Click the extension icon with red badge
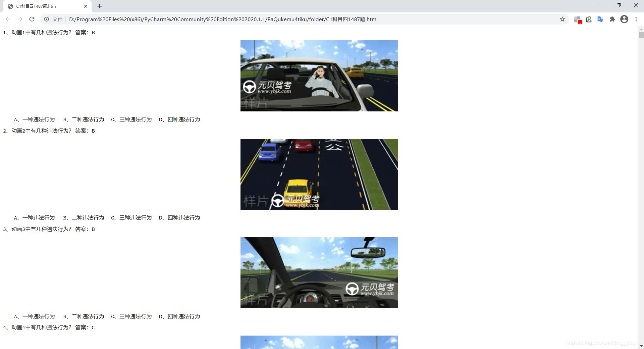The width and height of the screenshot is (644, 349). coord(578,20)
